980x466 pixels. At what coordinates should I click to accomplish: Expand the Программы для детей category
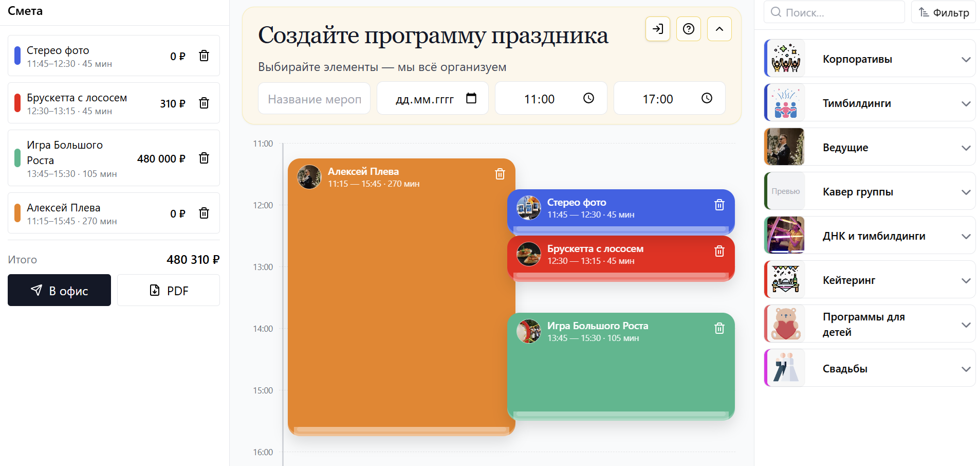(966, 325)
